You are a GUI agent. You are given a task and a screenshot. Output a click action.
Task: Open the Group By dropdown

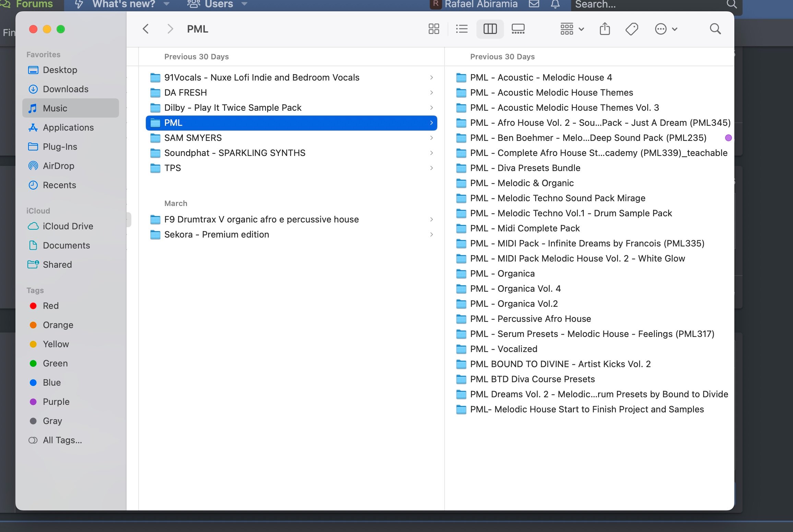[572, 29]
